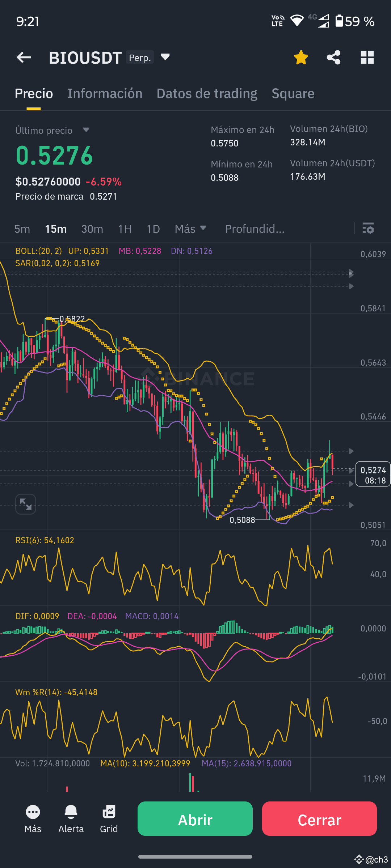This screenshot has width=391, height=868.
Task: Tap the Máximo en 24h value 0.5750
Action: click(x=224, y=143)
